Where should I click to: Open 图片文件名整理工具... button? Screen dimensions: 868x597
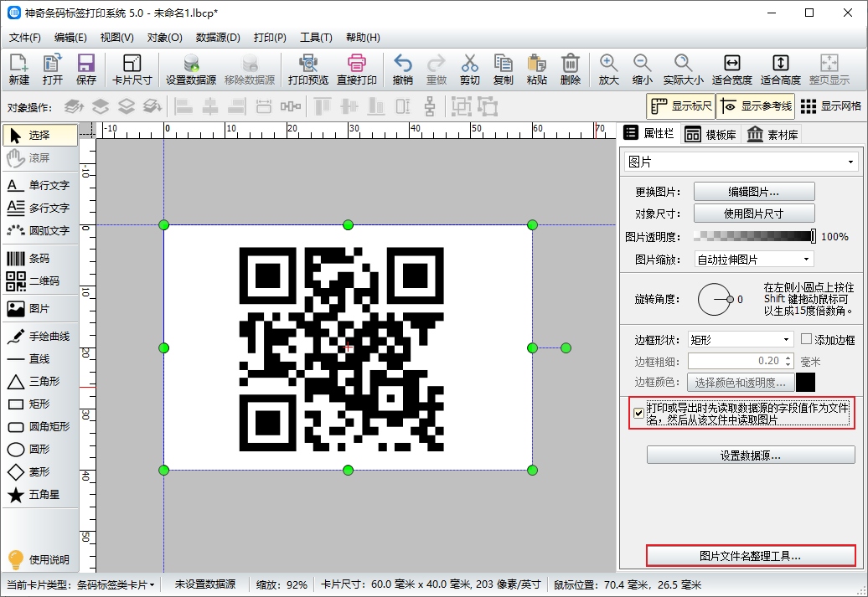(x=751, y=556)
